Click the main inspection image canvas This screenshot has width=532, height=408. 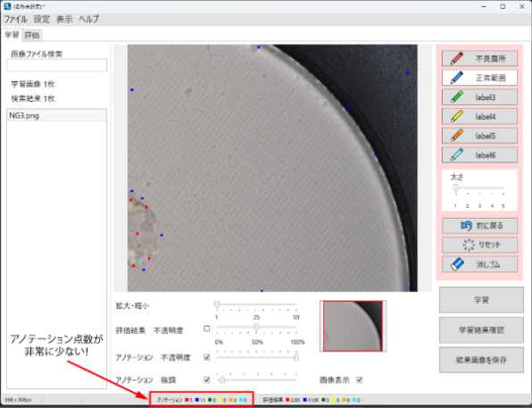click(272, 168)
